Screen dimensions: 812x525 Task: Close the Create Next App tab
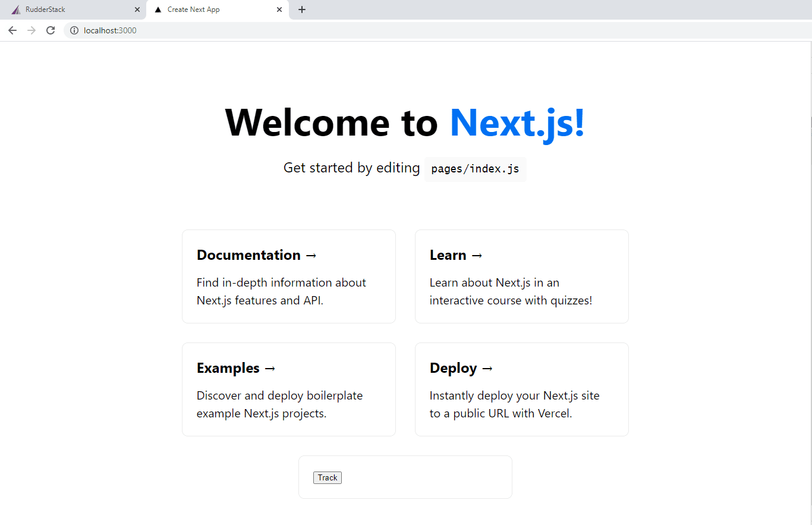[x=279, y=10]
